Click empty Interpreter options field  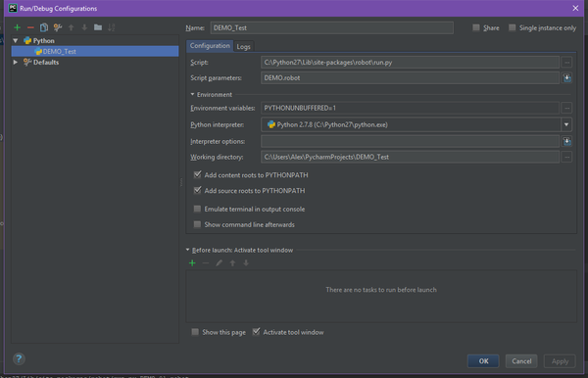(x=410, y=141)
